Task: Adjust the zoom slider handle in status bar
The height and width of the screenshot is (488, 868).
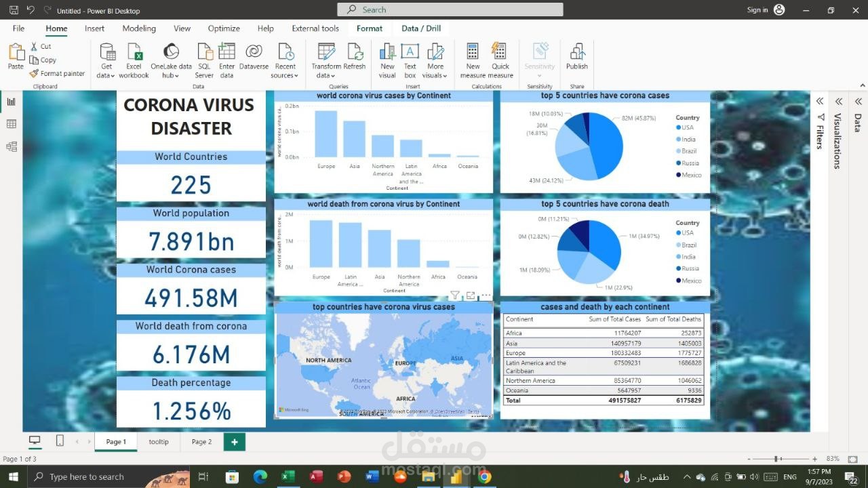Action: [x=776, y=460]
